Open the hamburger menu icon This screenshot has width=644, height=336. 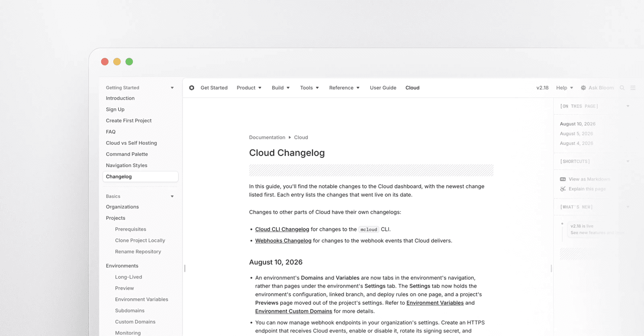click(633, 88)
